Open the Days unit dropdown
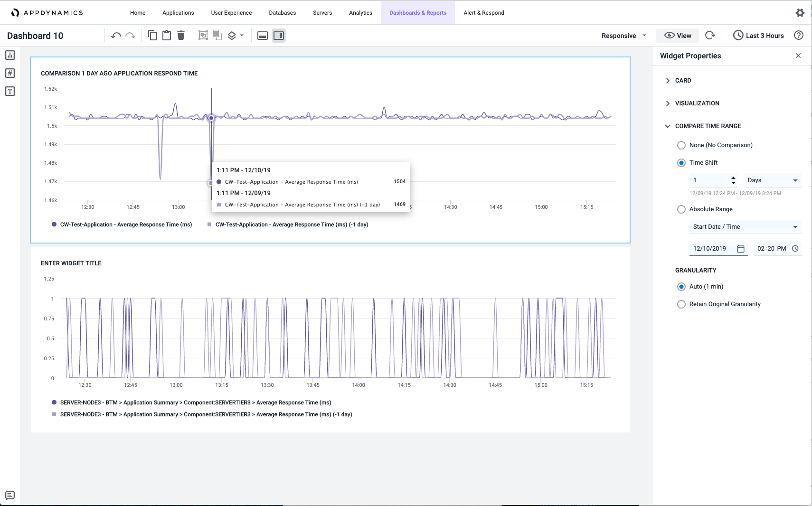812x506 pixels. [x=773, y=180]
